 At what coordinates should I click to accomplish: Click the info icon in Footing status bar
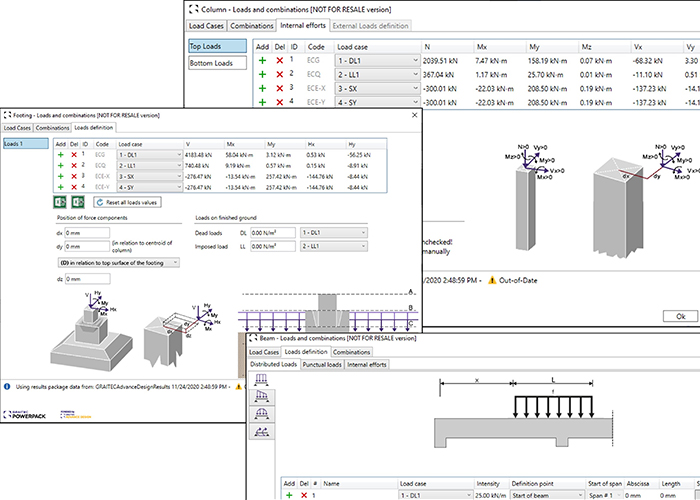pos(7,387)
